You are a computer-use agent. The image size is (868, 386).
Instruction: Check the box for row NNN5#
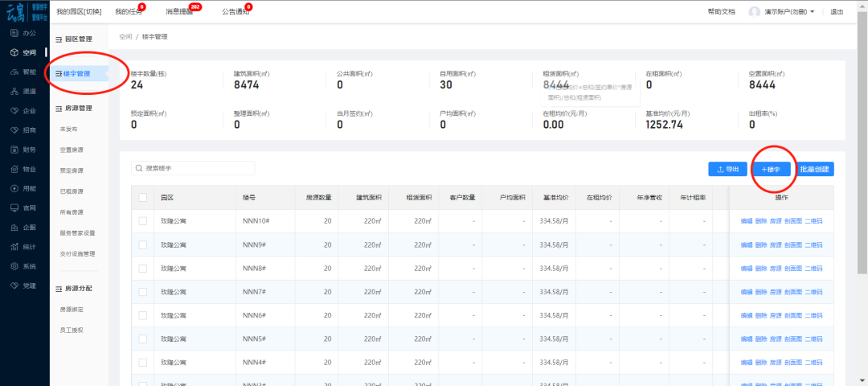(143, 339)
